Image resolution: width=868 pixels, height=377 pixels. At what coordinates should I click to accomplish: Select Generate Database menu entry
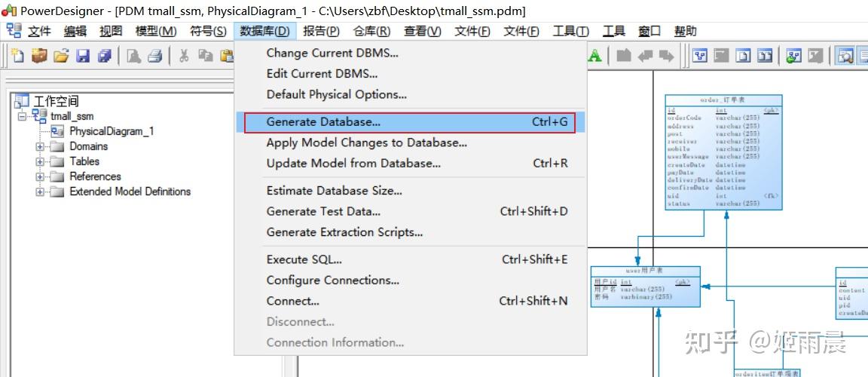click(410, 122)
